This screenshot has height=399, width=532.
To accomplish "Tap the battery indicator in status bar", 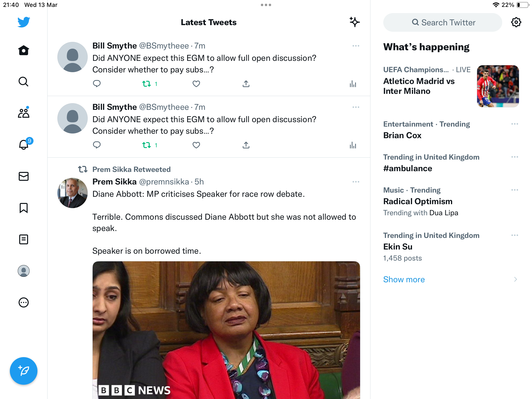I will (523, 5).
